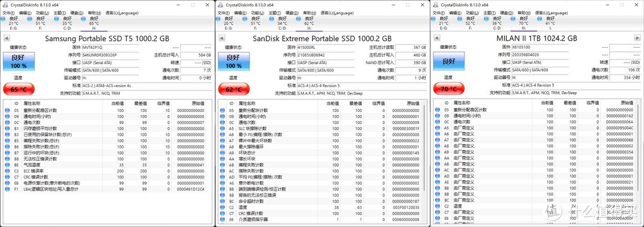Open 功能(U) menu in the Samsung T5 window
The height and width of the screenshot is (227, 644).
click(42, 13)
